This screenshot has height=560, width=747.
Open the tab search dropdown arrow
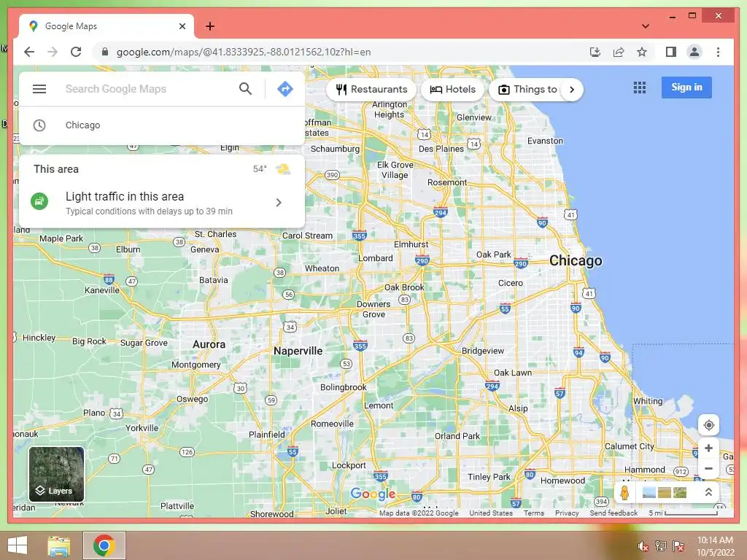point(645,26)
